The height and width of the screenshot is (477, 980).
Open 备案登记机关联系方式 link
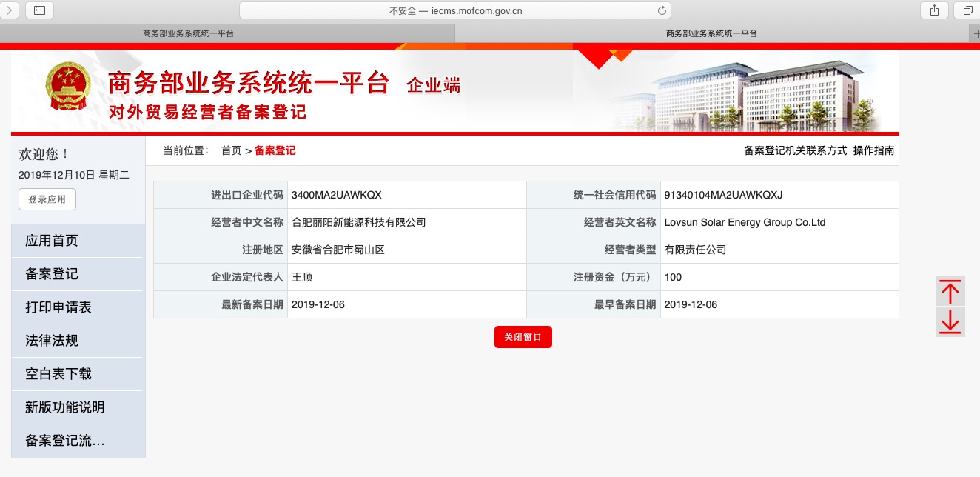795,150
